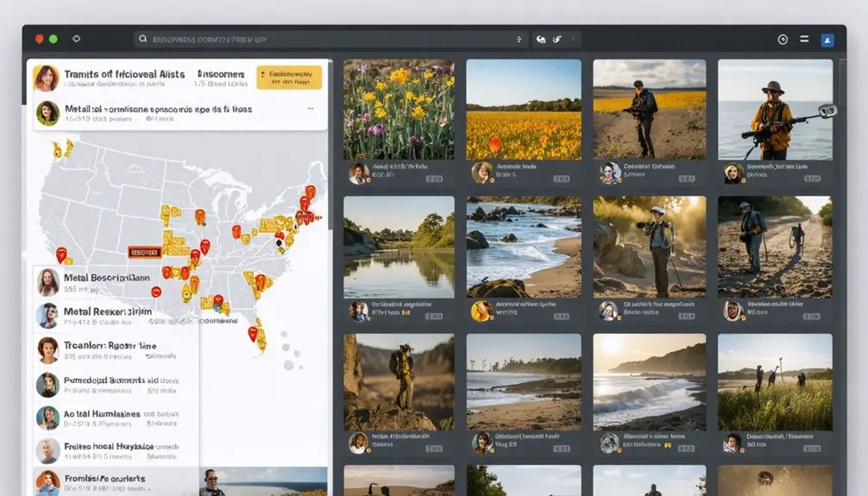Select the 'Metal Besorigdäann' list row
The height and width of the screenshot is (496, 868).
(116, 282)
